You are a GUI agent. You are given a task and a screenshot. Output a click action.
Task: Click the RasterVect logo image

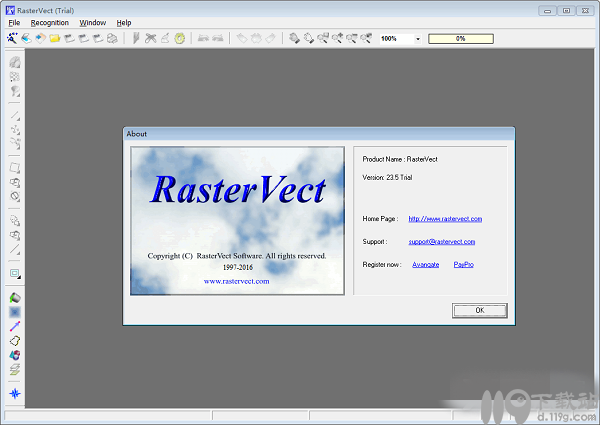point(237,221)
